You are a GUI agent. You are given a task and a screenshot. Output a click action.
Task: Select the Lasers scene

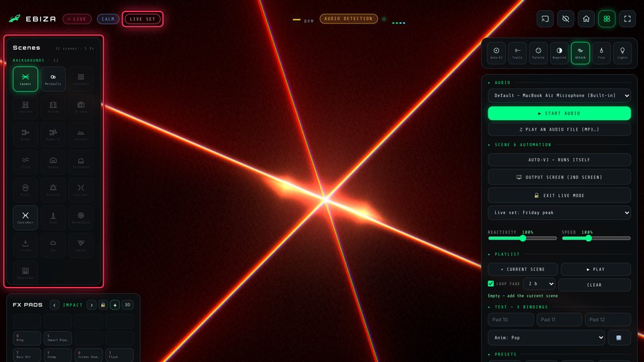pyautogui.click(x=25, y=79)
